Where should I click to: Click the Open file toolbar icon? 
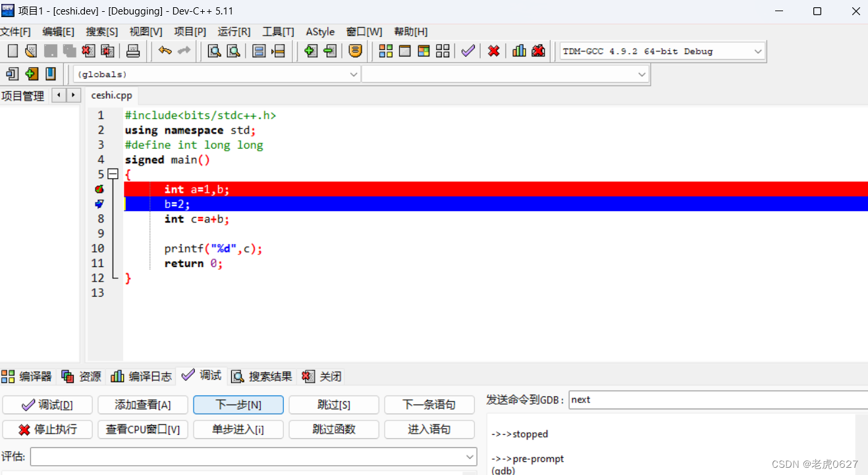click(31, 51)
